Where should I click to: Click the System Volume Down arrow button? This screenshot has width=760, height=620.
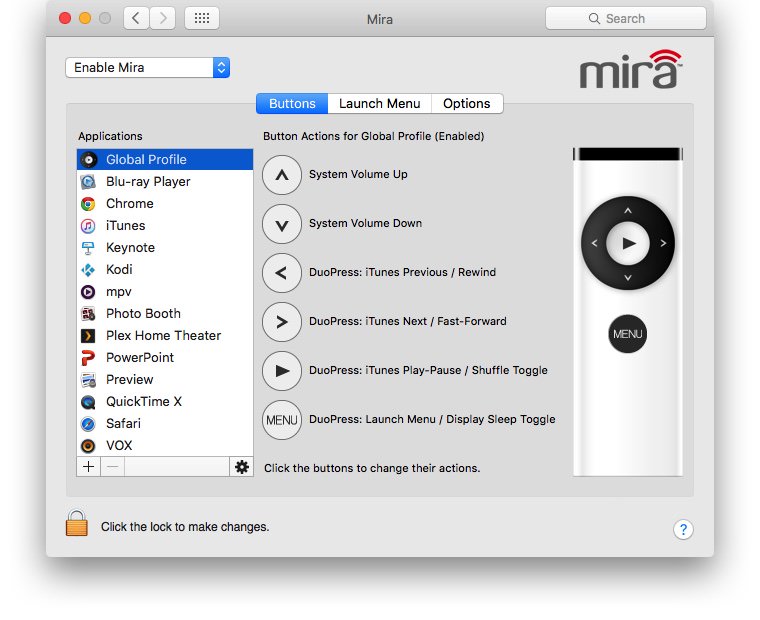[x=282, y=224]
